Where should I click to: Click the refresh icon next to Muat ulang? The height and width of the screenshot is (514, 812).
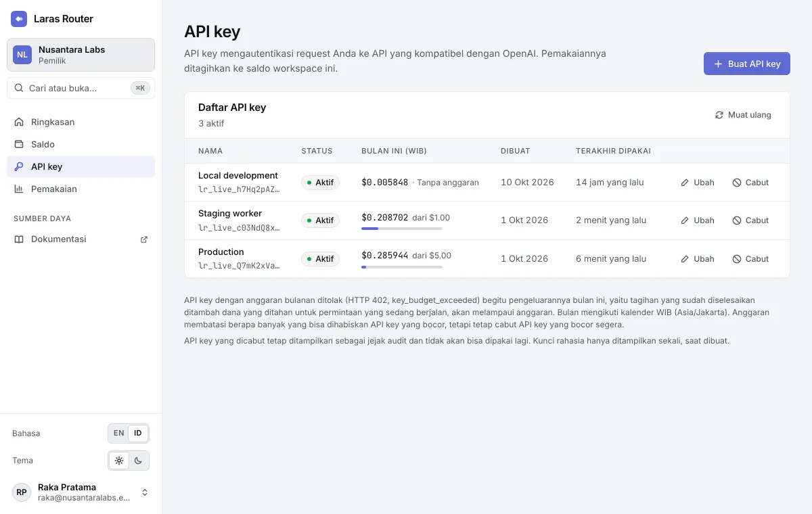[719, 115]
